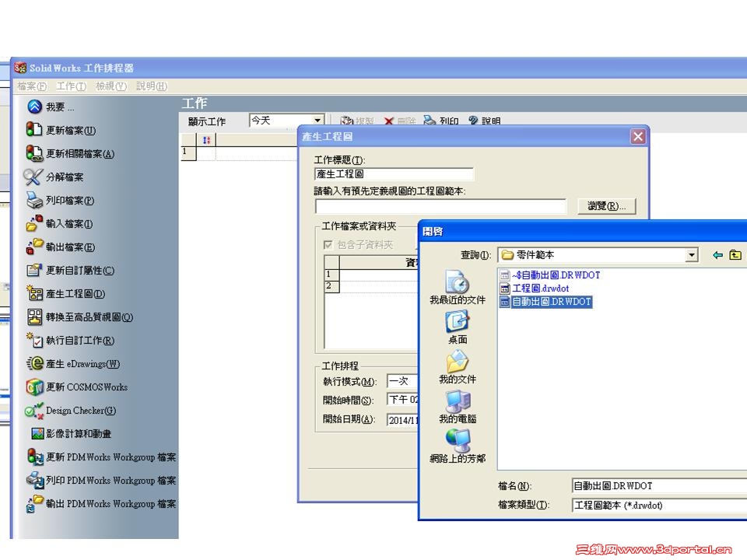Open the 更新檔案(U) task icon
This screenshot has height=560, width=747.
34,130
